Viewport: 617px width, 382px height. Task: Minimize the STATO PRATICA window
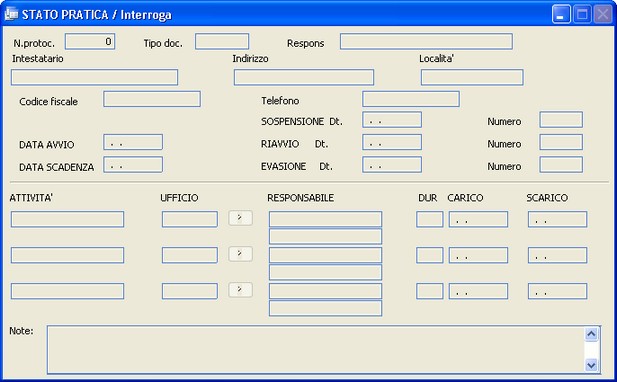(561, 15)
